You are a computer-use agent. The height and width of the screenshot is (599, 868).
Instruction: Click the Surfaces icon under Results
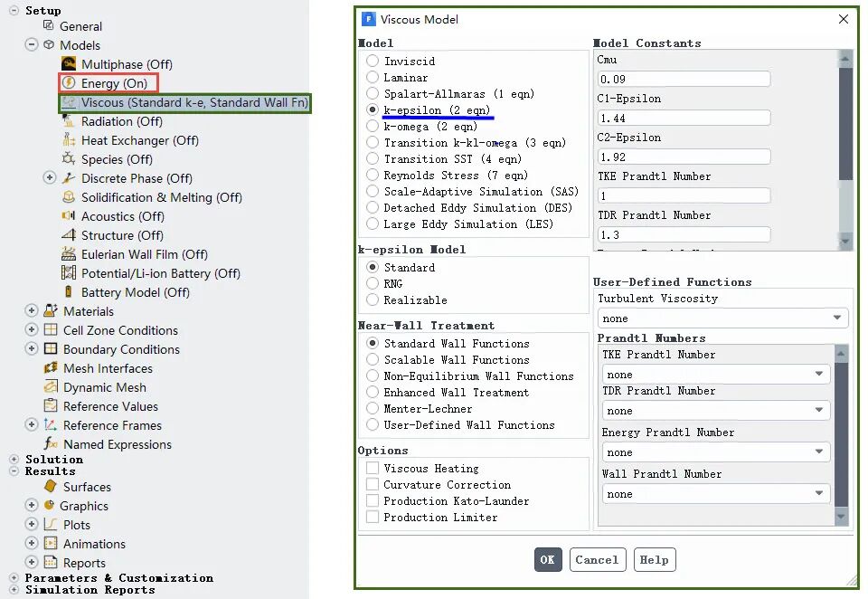click(51, 486)
